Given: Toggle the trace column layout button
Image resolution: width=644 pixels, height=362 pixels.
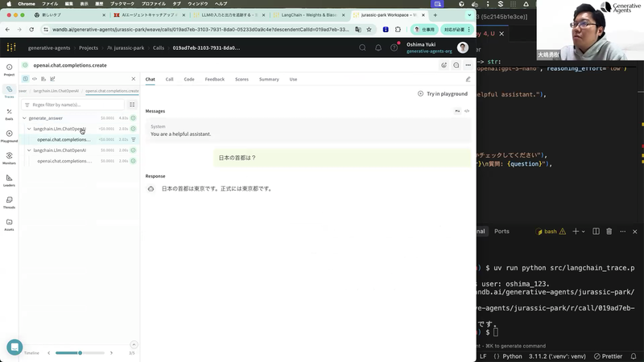Looking at the screenshot, I should click(x=132, y=105).
